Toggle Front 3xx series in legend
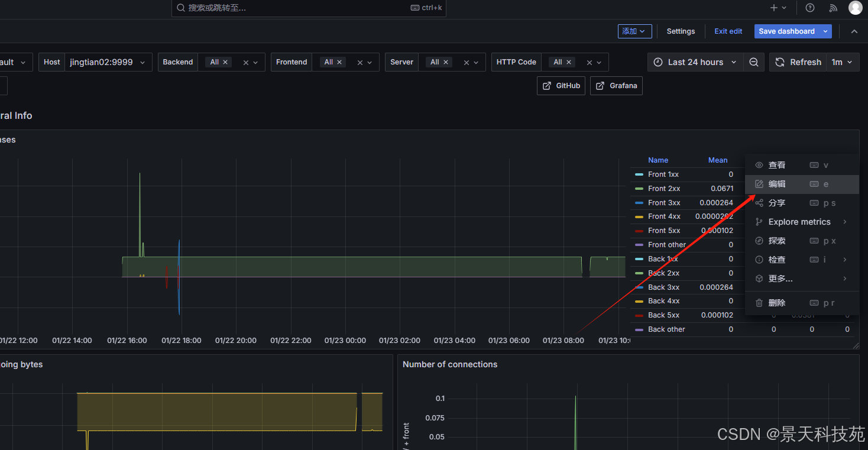Viewport: 868px width, 450px height. 664,203
